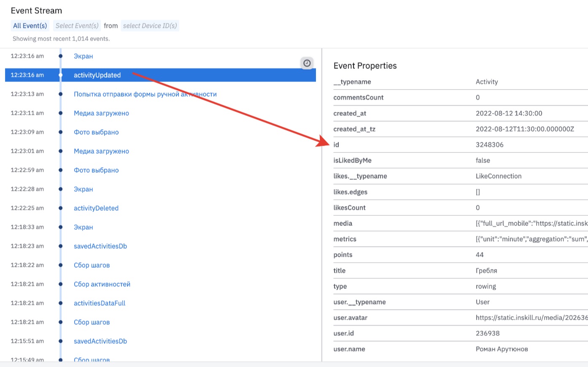Screen dimensions: 588x367
Task: Open the activitiesDataFull event
Action: (x=100, y=303)
